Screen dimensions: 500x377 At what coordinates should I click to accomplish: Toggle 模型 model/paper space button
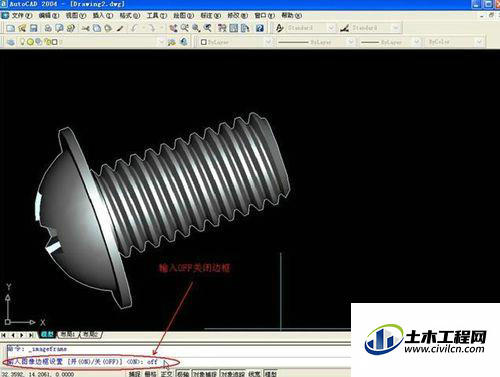point(271,374)
